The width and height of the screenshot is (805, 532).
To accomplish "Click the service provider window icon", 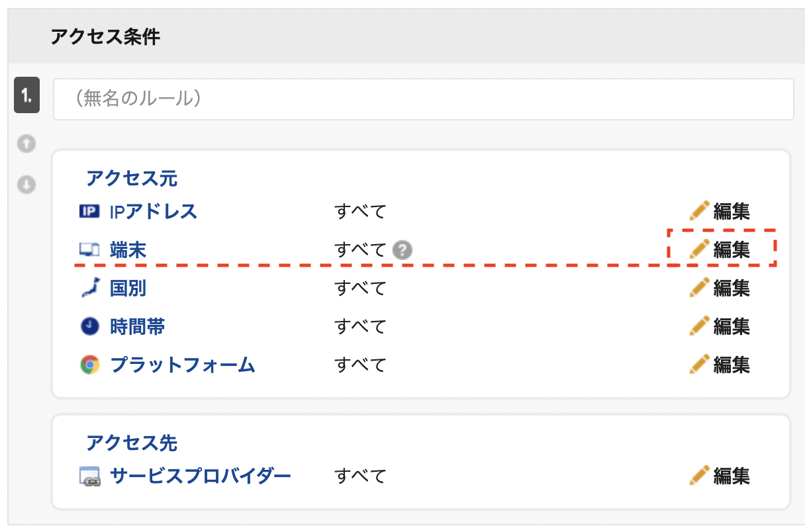I will 89,476.
